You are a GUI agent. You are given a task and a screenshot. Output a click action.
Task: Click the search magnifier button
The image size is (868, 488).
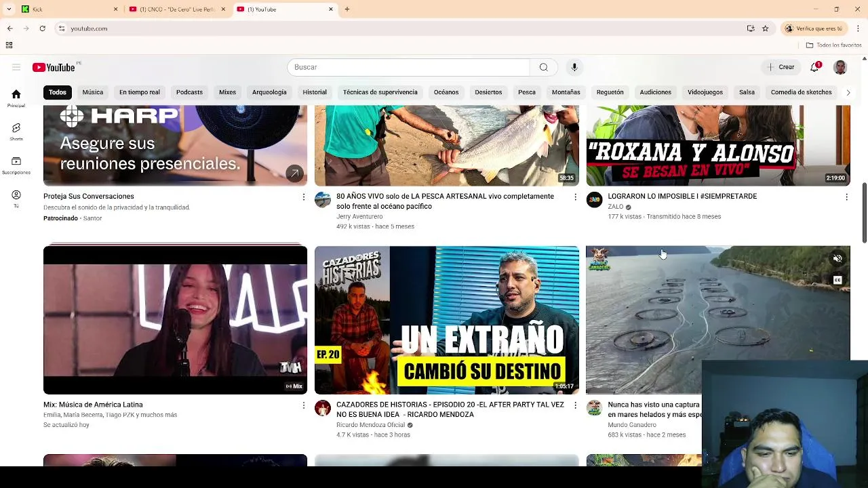pyautogui.click(x=543, y=67)
